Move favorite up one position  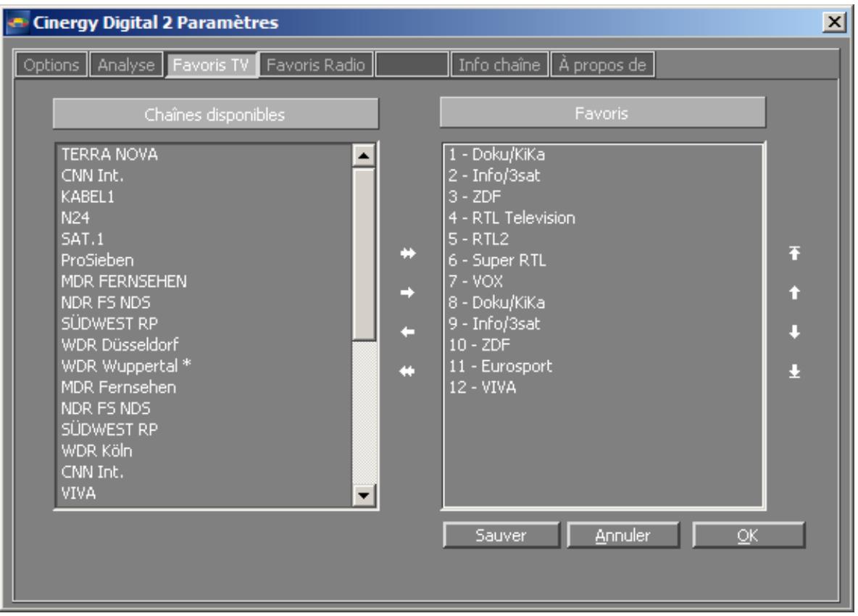[x=794, y=293]
